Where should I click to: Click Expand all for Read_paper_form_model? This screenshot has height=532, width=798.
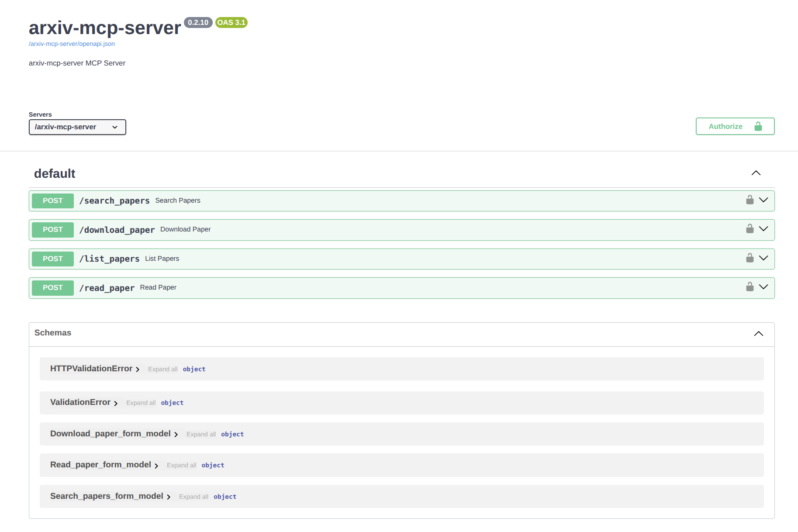182,465
